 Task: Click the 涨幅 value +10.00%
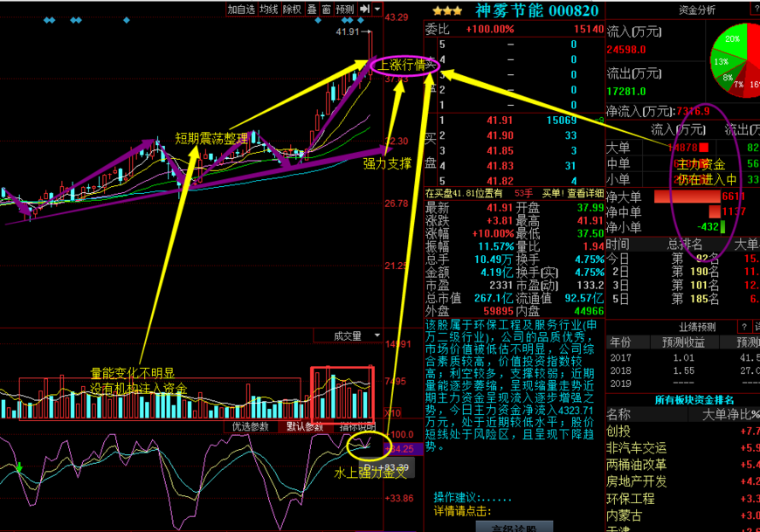coord(493,233)
